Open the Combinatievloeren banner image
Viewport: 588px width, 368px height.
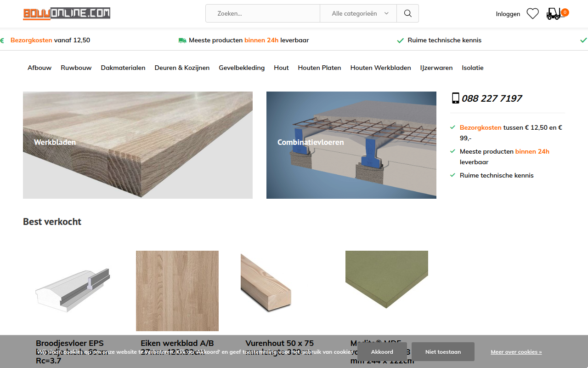[x=351, y=145]
